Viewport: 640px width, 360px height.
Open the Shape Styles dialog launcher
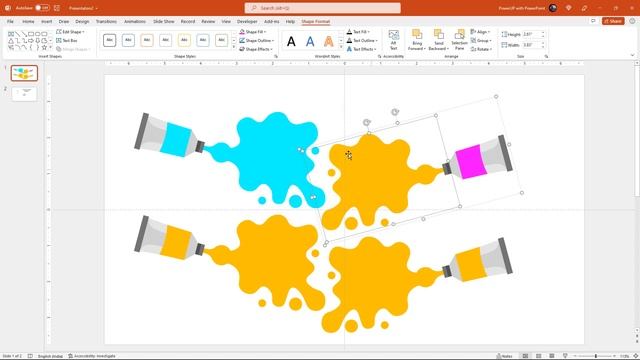[x=276, y=56]
